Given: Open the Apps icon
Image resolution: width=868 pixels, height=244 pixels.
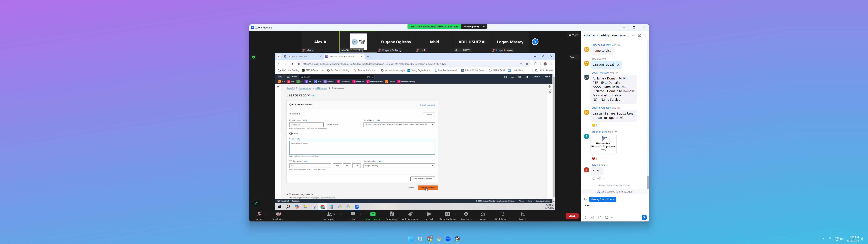Looking at the screenshot, I should point(483,214).
